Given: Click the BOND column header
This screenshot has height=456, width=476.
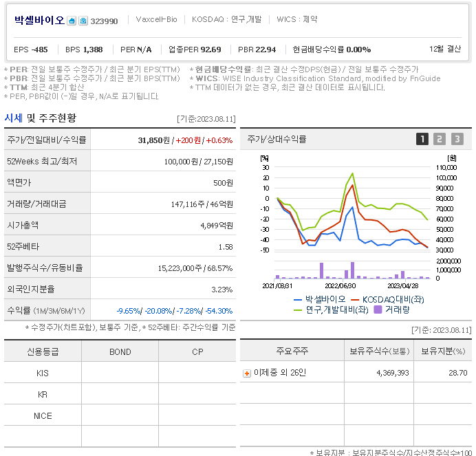Looking at the screenshot, I should [x=120, y=352].
